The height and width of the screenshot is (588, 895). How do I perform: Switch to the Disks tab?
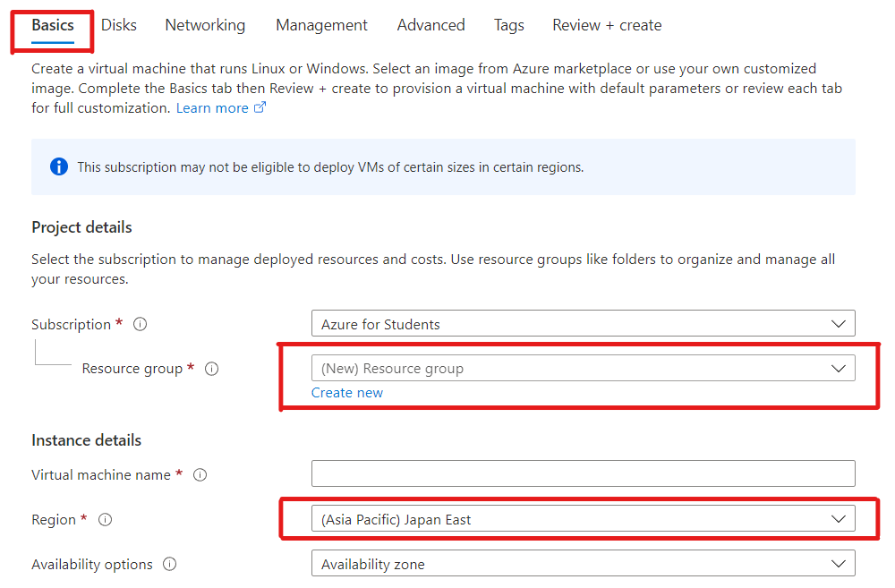(x=119, y=26)
